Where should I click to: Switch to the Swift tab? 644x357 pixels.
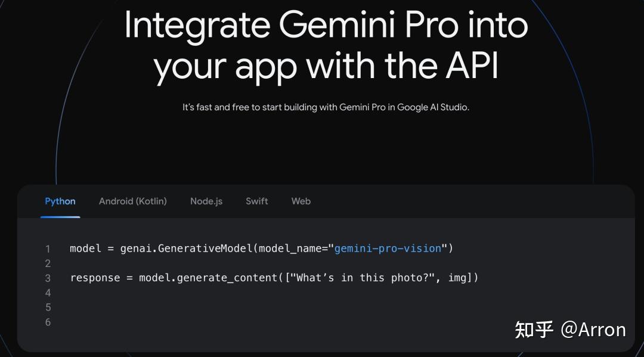[x=256, y=201]
